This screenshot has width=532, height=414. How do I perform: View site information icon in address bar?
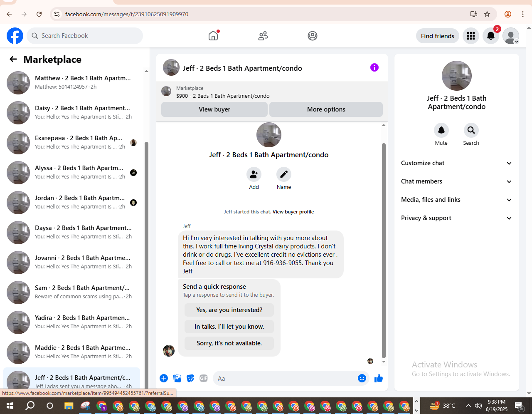pos(57,14)
